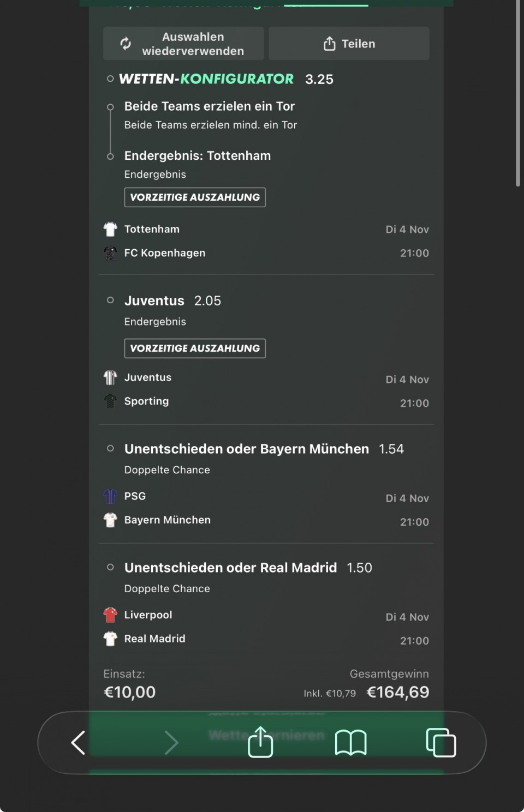Viewport: 524px width, 812px height.
Task: Tap the Safari back arrow
Action: click(79, 742)
